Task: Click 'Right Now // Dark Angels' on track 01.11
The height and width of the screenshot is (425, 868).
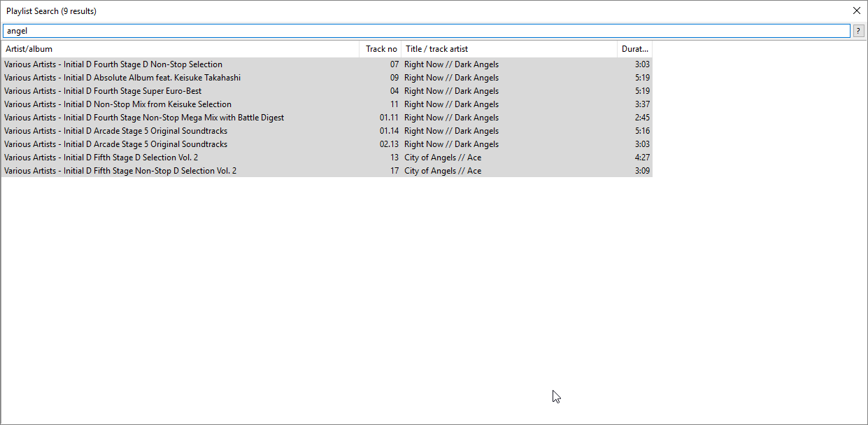Action: click(x=451, y=118)
